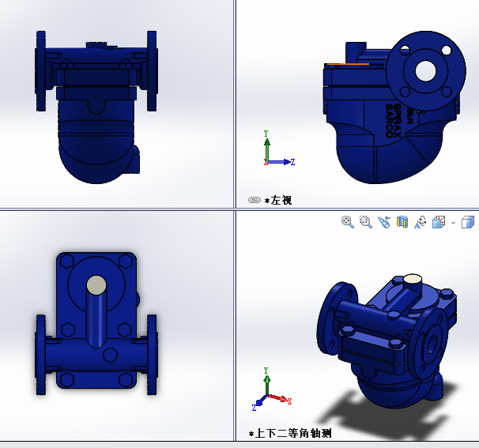Click the coordinate triad in isometric view
The width and height of the screenshot is (479, 448).
tap(272, 389)
